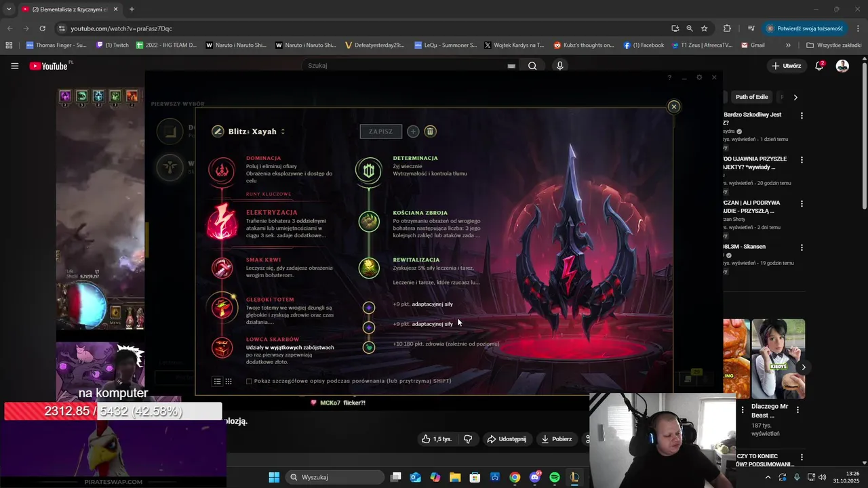Delete the current rune page

pyautogui.click(x=430, y=131)
